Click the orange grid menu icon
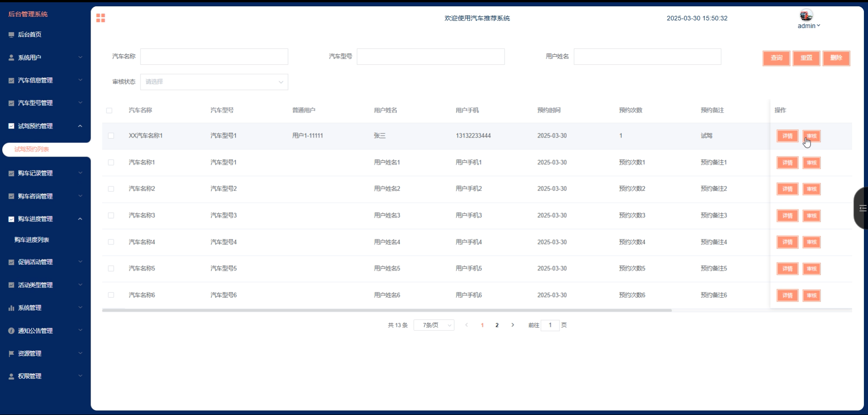 pos(101,18)
